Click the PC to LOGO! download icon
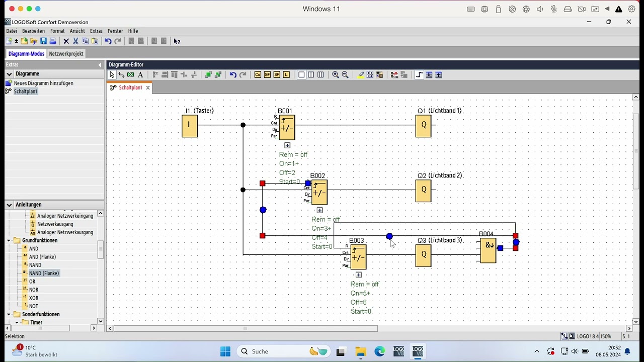This screenshot has height=362, width=644. pyautogui.click(x=429, y=75)
